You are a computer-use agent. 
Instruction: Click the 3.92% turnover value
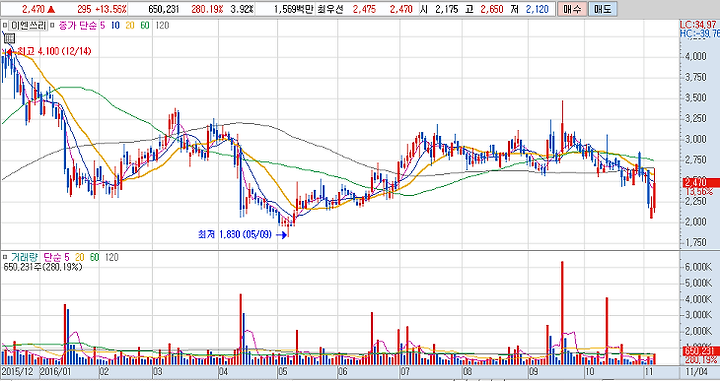[x=242, y=9]
